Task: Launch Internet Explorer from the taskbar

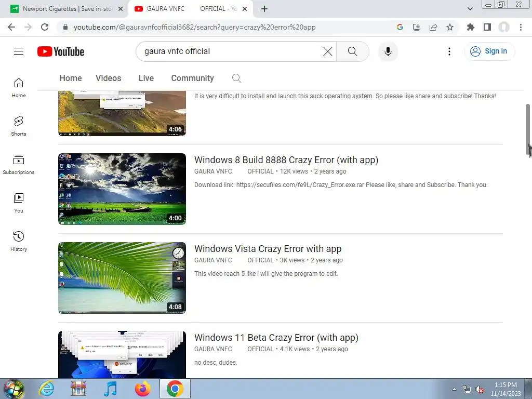Action: click(46, 389)
